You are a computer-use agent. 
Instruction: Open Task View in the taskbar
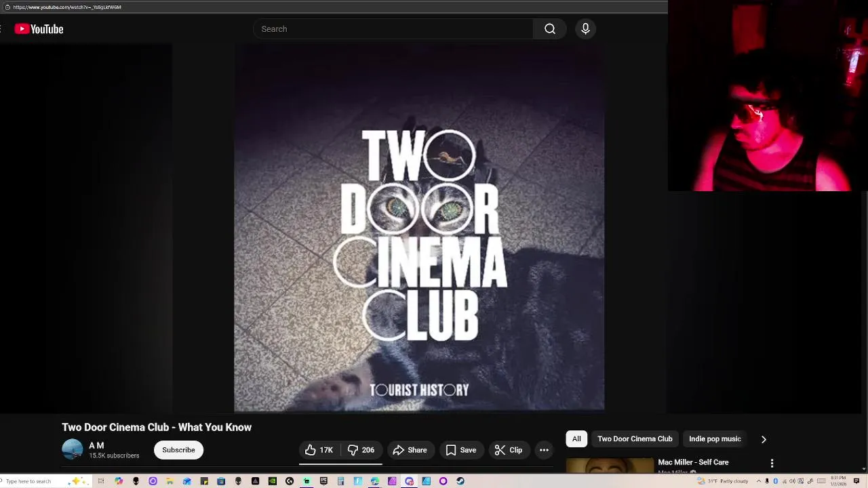click(101, 481)
